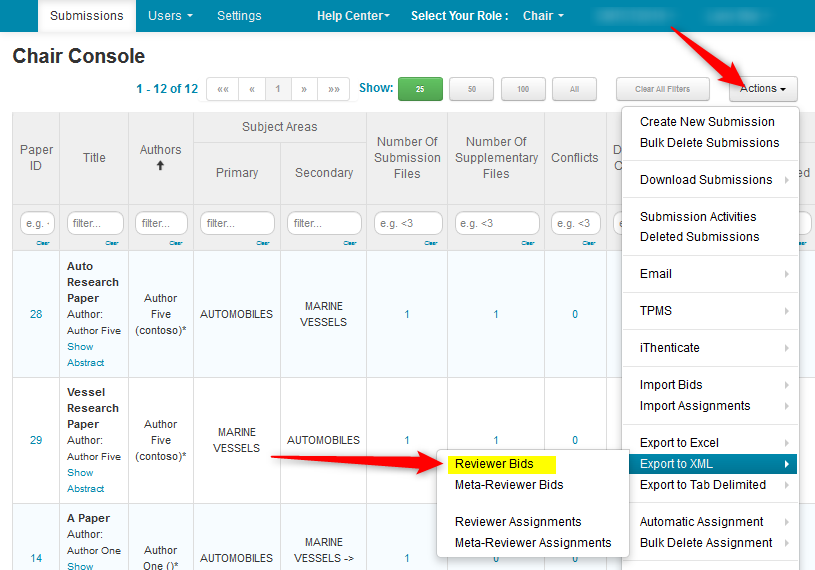This screenshot has height=570, width=815.
Task: Click the previous page arrow
Action: click(x=252, y=89)
